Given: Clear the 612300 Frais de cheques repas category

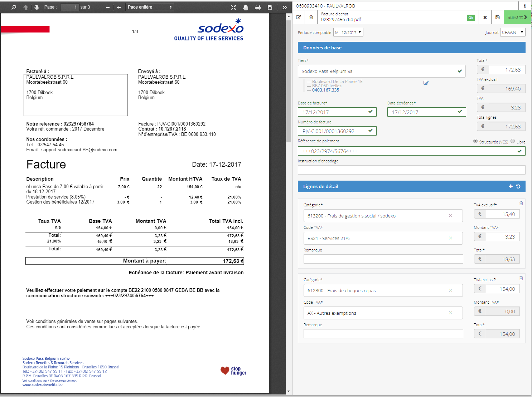Looking at the screenshot, I should pyautogui.click(x=450, y=290).
